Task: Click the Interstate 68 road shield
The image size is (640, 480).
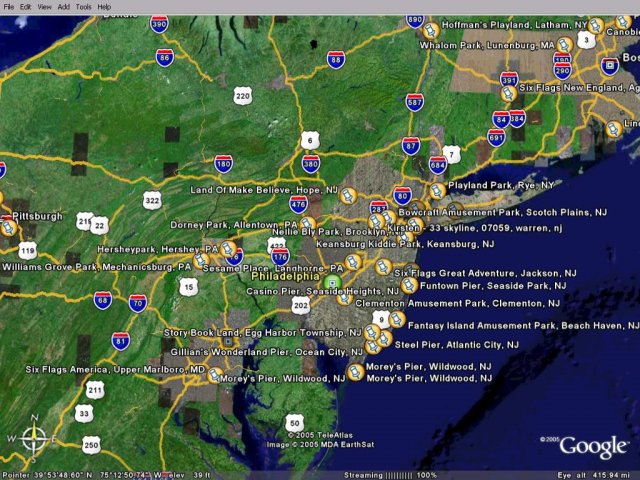Action: pyautogui.click(x=102, y=300)
